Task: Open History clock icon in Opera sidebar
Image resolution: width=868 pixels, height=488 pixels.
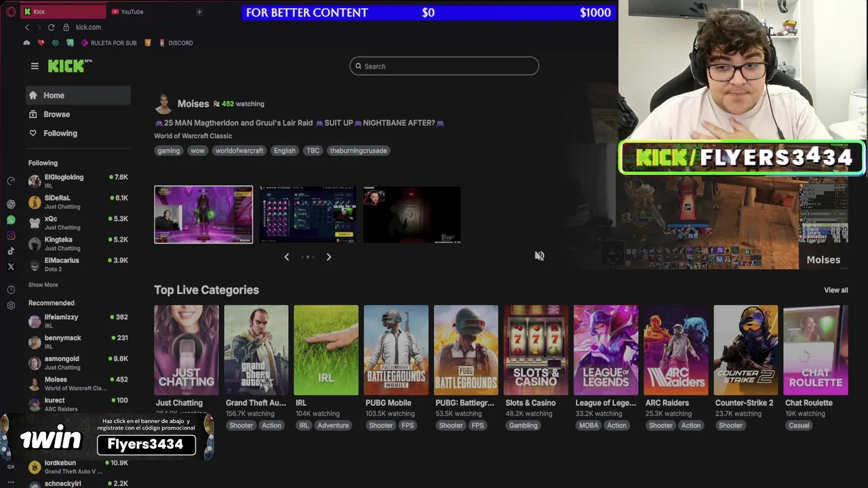Action: tap(11, 289)
